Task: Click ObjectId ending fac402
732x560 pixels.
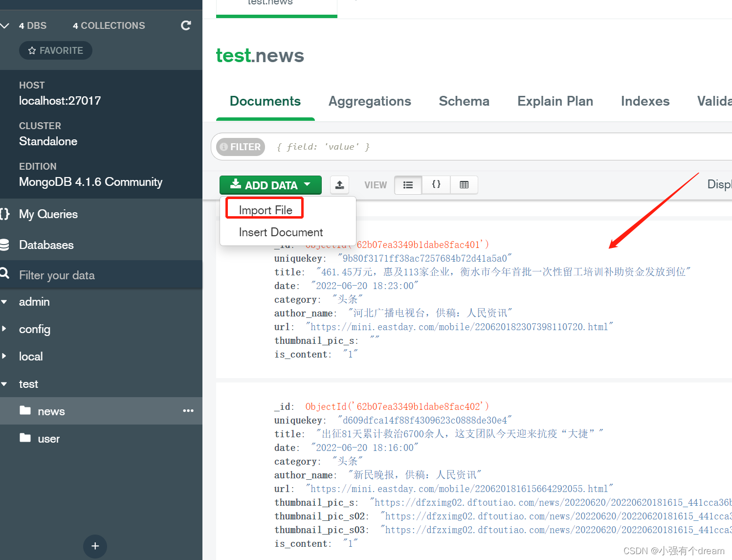Action: tap(397, 406)
